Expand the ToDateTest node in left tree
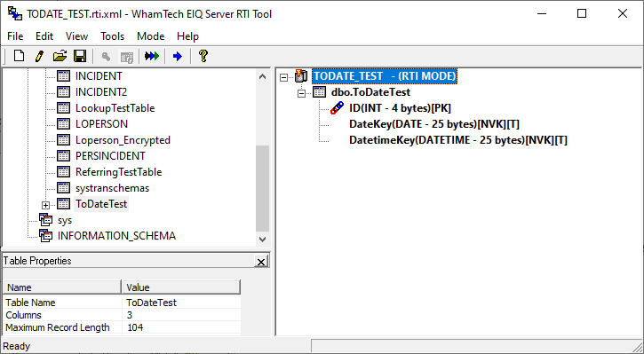The height and width of the screenshot is (354, 644). [x=45, y=205]
